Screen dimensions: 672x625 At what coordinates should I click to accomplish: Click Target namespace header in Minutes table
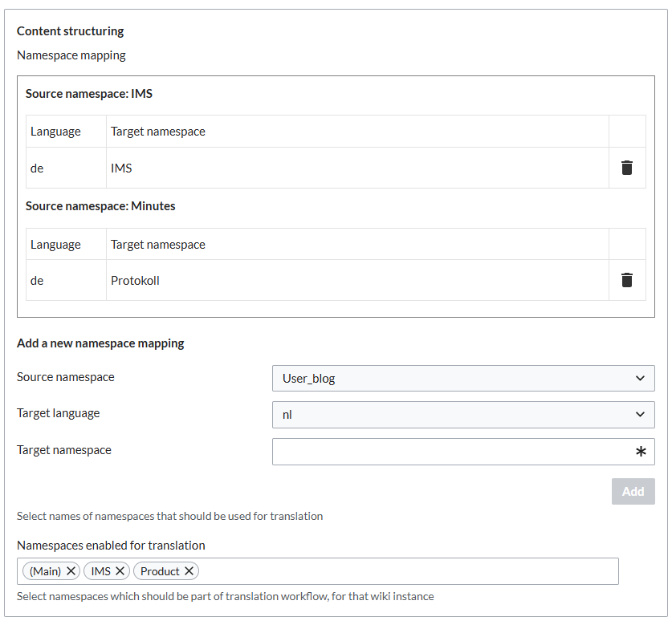[158, 245]
